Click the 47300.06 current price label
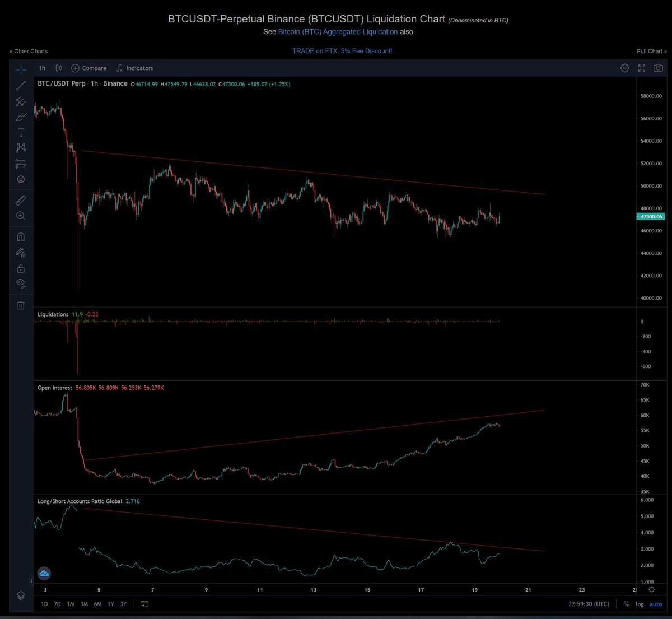672x619 pixels. (651, 216)
